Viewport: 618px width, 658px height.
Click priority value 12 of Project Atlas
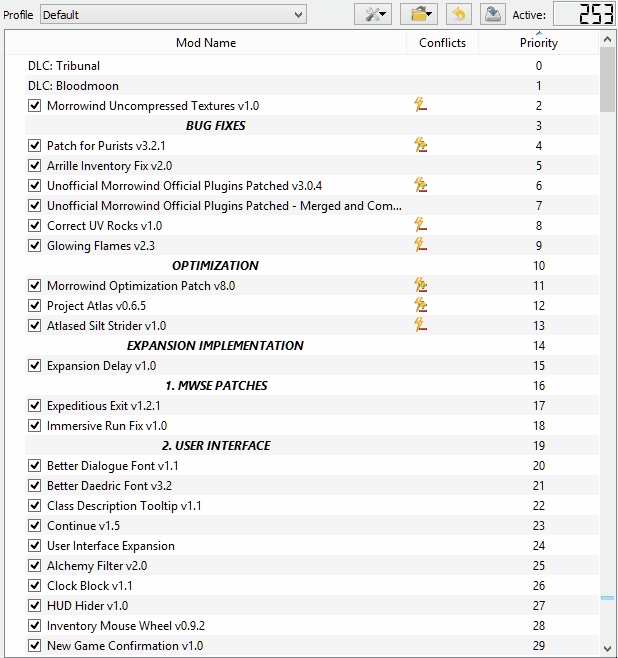(x=539, y=306)
